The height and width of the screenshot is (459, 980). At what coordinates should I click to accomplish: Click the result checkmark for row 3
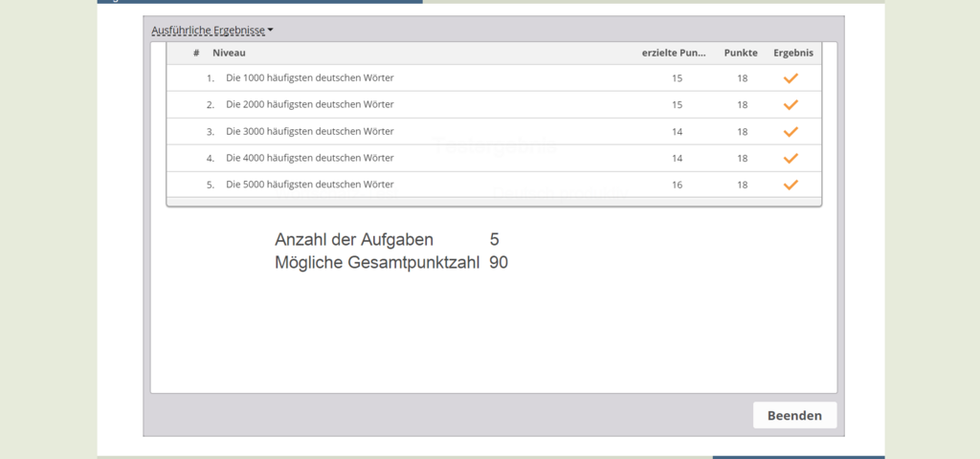(791, 131)
